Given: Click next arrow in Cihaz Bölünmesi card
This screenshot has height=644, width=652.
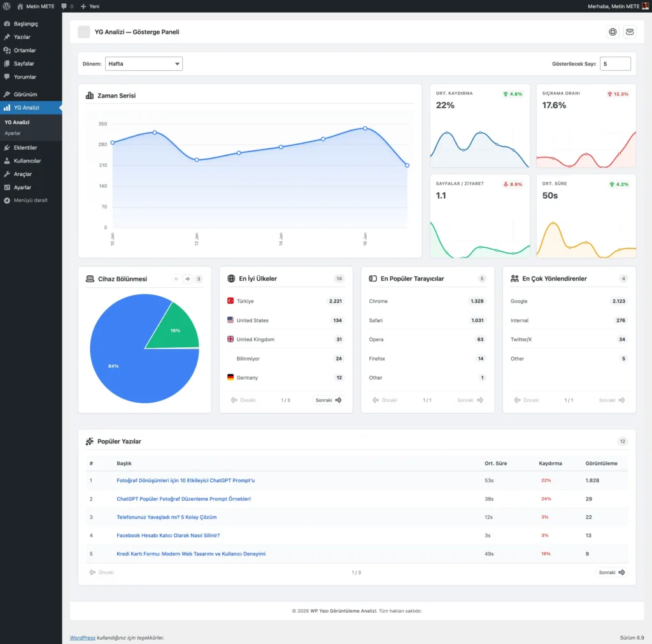Looking at the screenshot, I should [187, 279].
